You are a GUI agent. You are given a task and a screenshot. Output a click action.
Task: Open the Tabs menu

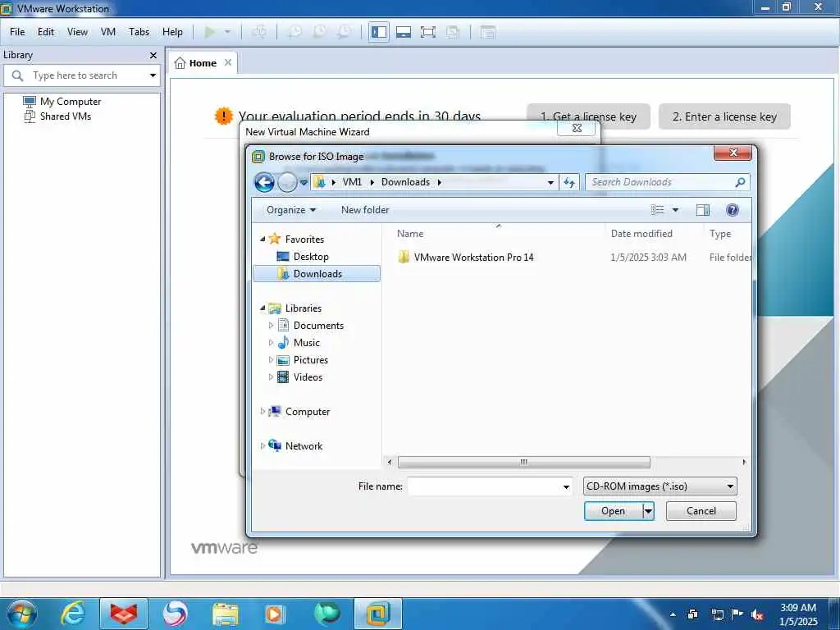click(x=139, y=32)
